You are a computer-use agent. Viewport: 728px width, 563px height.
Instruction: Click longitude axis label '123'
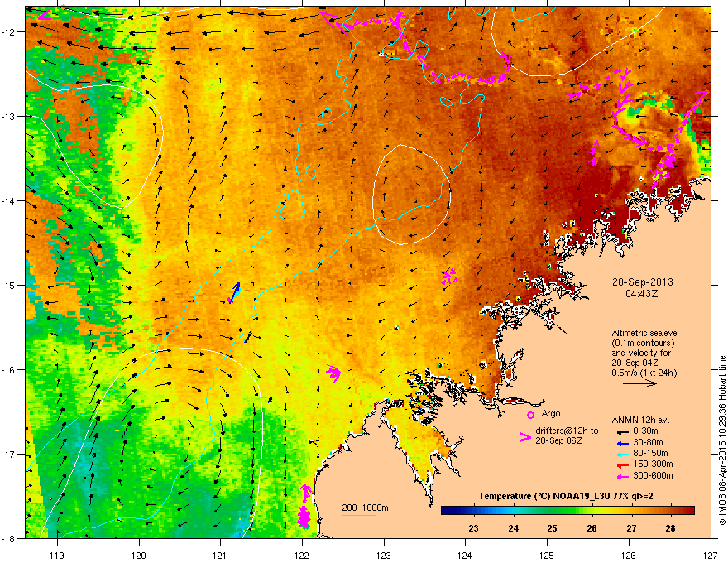(x=384, y=555)
